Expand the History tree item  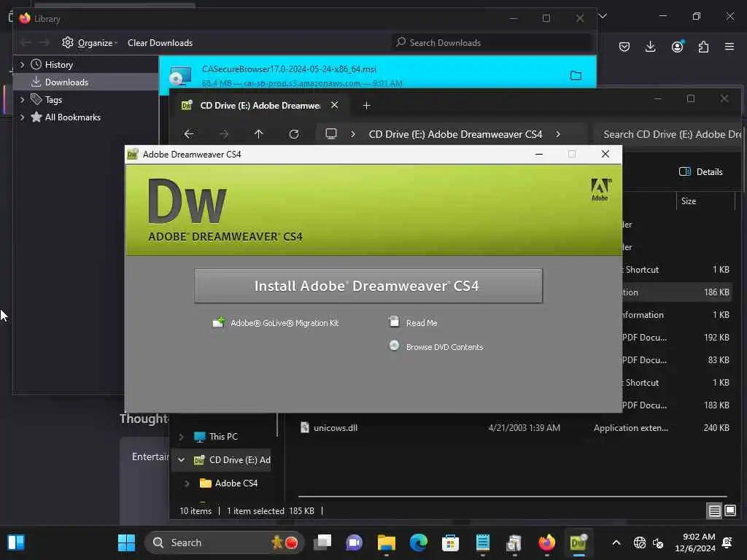pyautogui.click(x=22, y=64)
